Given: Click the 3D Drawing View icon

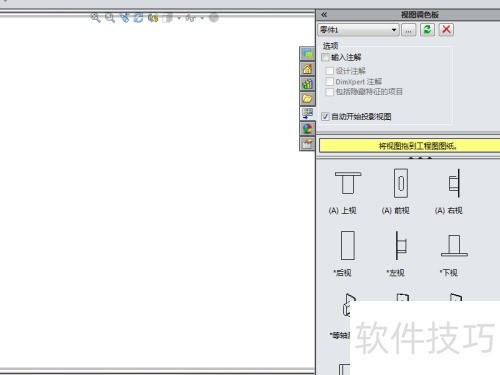Looking at the screenshot, I should pyautogui.click(x=153, y=18).
